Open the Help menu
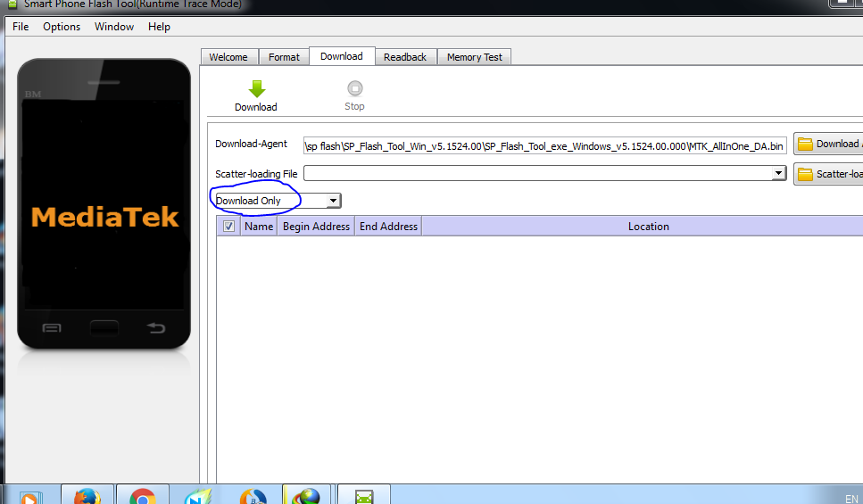863x504 pixels. coord(159,27)
